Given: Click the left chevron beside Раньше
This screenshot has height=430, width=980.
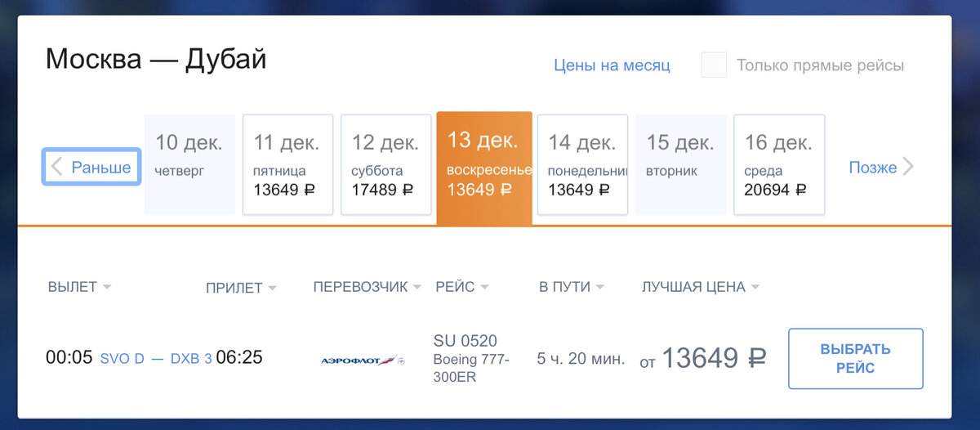Looking at the screenshot, I should (x=56, y=167).
